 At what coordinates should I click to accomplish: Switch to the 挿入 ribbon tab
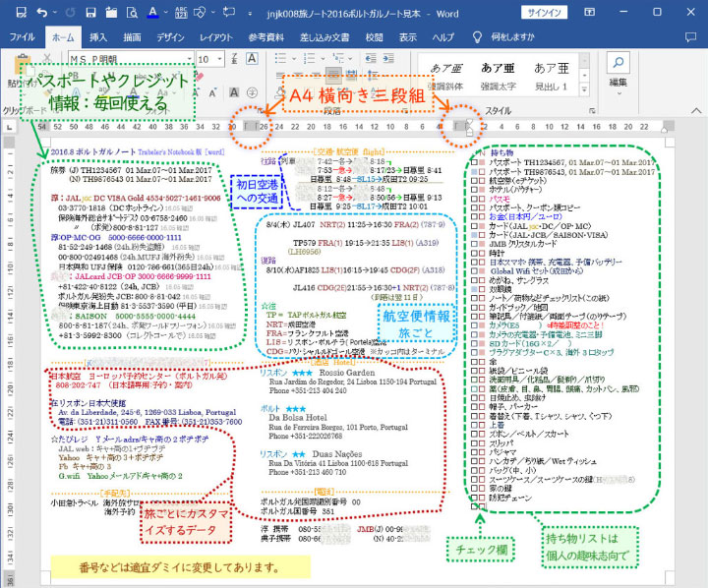[x=98, y=36]
